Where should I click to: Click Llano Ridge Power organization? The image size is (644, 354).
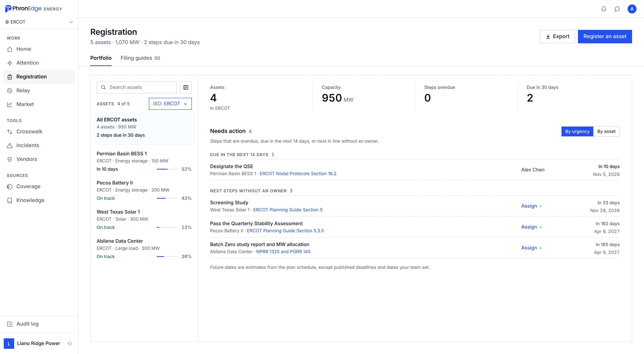[32, 344]
